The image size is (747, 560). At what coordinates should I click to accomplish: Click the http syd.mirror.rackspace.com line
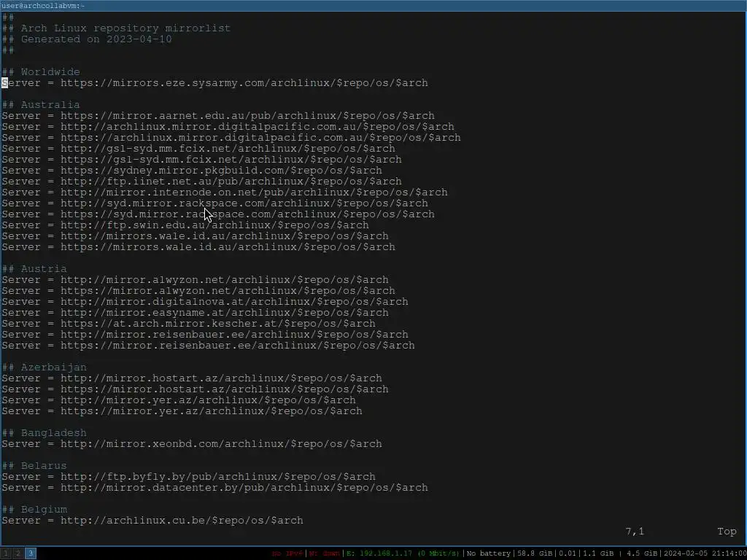[215, 203]
